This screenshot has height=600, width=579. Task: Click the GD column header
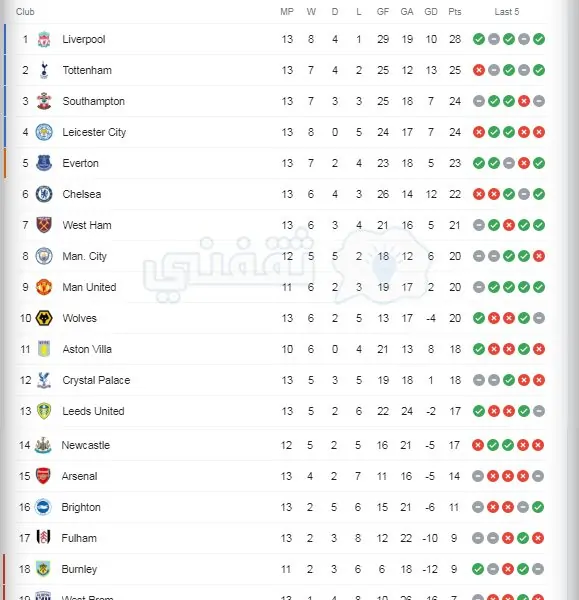[431, 12]
